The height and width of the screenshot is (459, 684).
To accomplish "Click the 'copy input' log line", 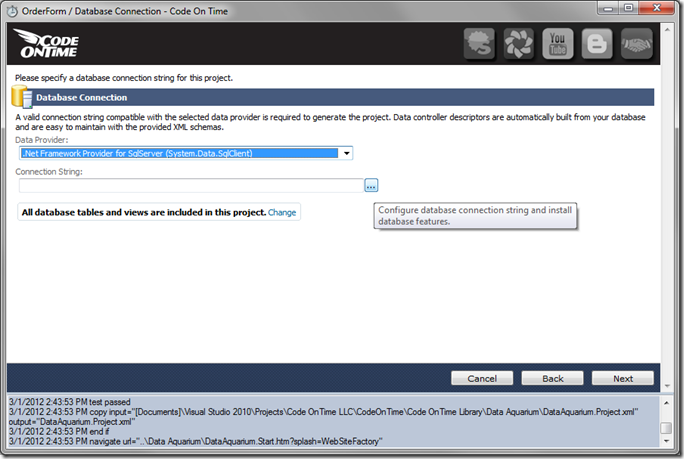I will [x=324, y=417].
